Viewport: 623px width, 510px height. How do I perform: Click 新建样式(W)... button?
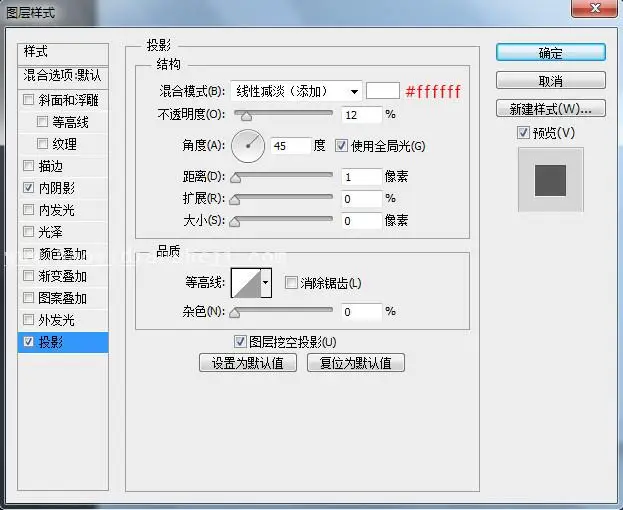[x=551, y=108]
